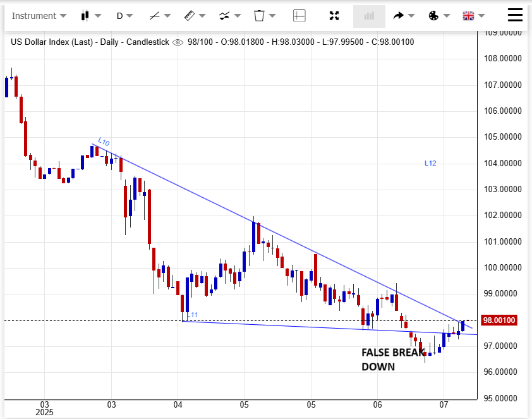Toggle fullscreen chart mode
The width and height of the screenshot is (532, 419).
[335, 16]
